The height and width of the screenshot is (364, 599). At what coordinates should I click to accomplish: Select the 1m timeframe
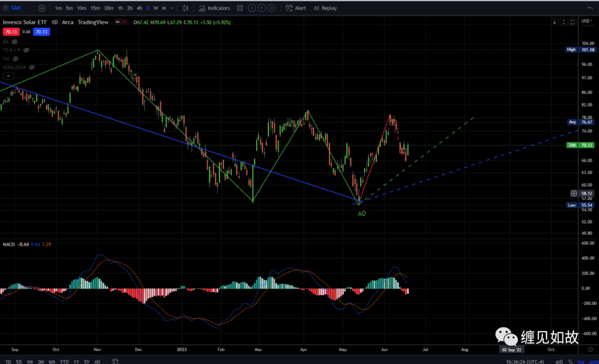(58, 8)
